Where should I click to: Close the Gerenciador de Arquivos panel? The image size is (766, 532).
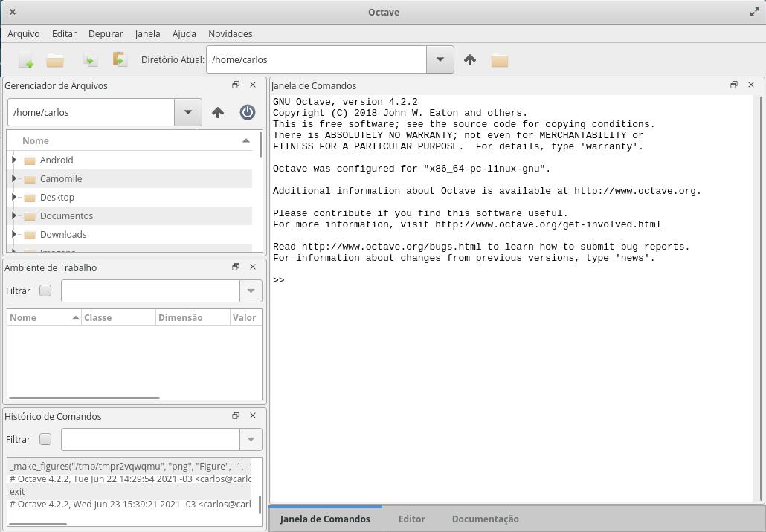tap(253, 85)
